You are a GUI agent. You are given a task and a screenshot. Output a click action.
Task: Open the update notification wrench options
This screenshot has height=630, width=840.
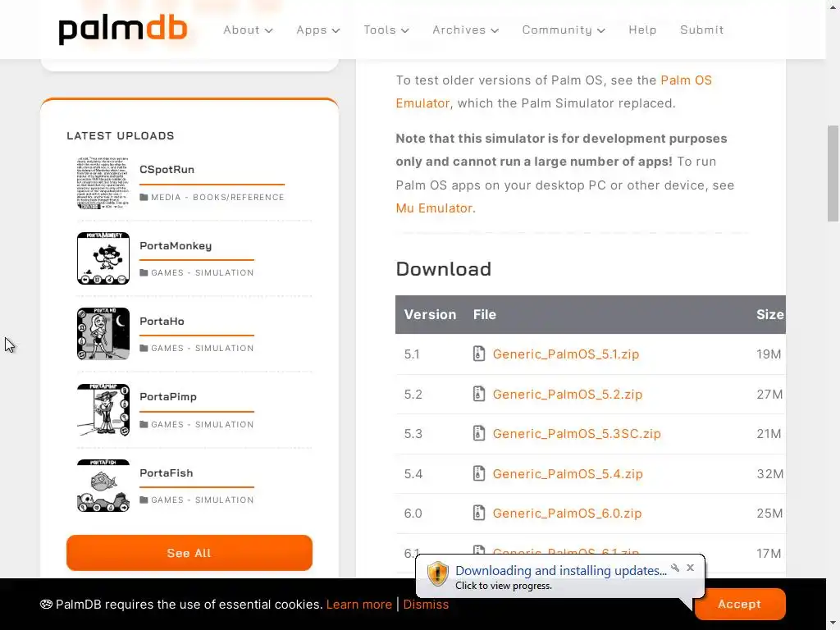click(x=675, y=568)
